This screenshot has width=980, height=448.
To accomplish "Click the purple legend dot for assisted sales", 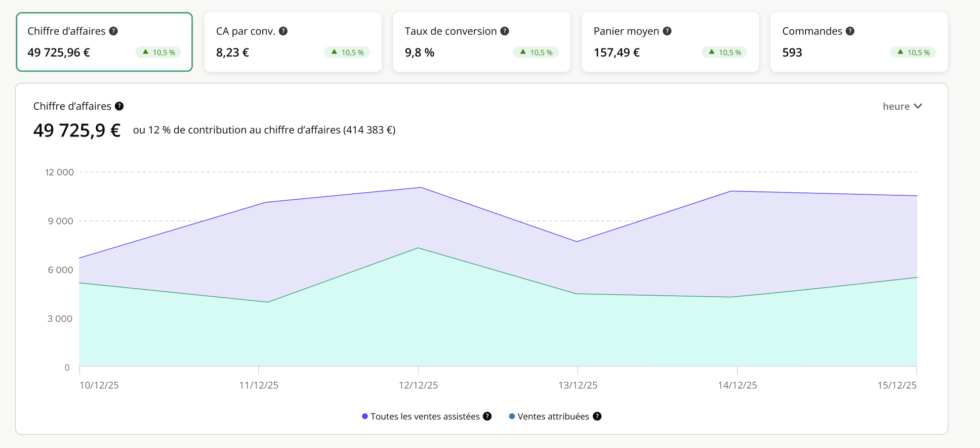I will [x=365, y=416].
